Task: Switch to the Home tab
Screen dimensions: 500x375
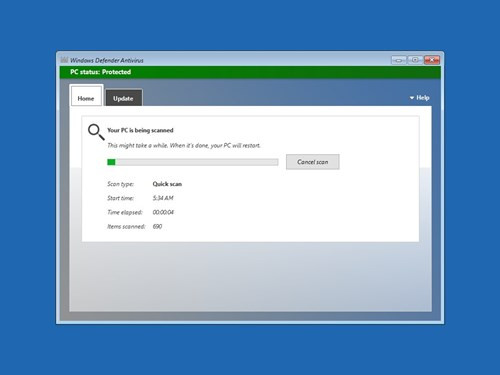Action: pos(86,96)
